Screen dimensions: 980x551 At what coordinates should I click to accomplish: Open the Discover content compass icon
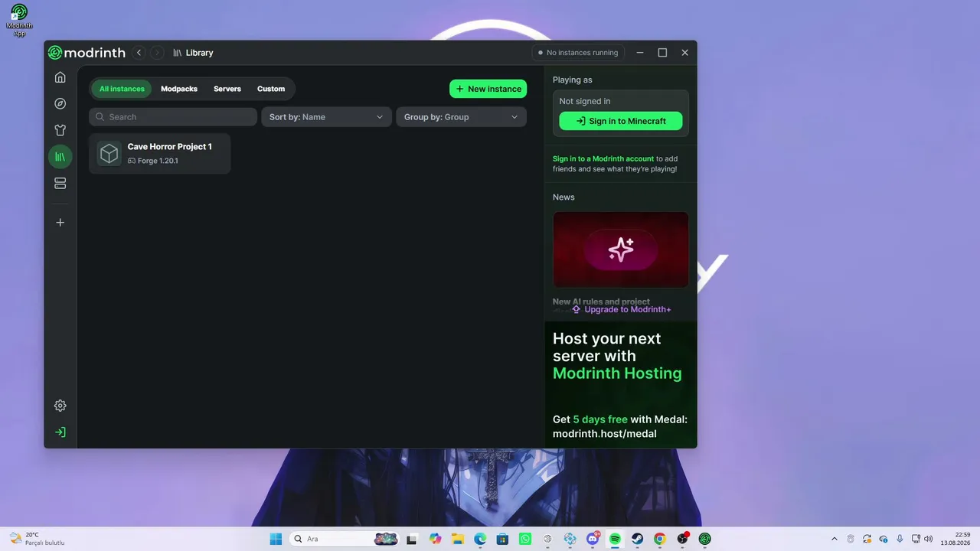[60, 104]
